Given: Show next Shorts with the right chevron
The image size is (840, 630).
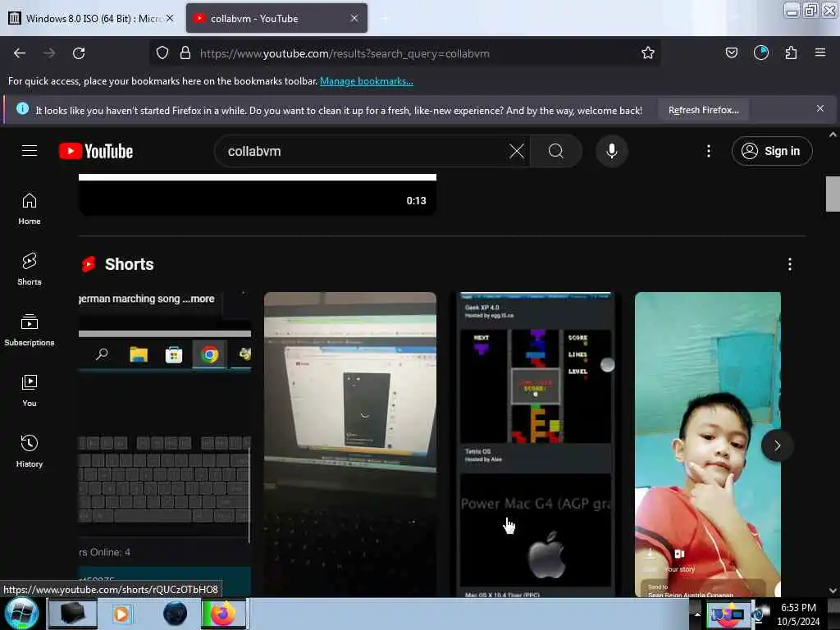Looking at the screenshot, I should coord(777,445).
